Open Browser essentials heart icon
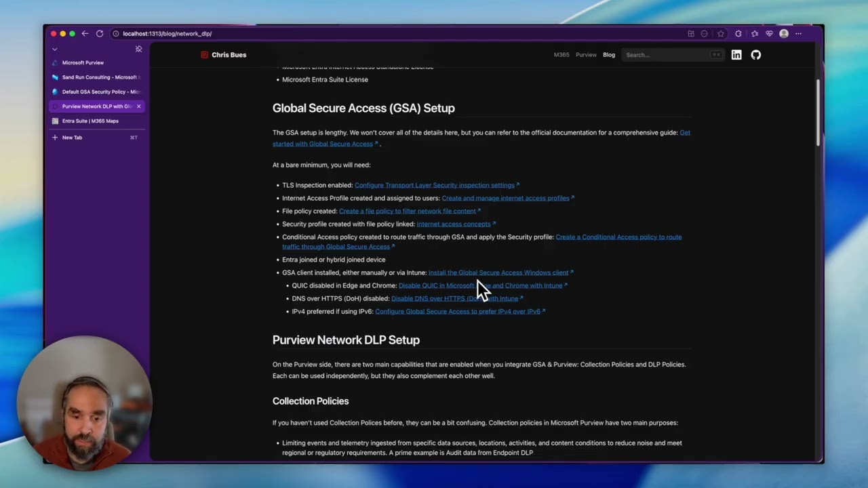The width and height of the screenshot is (868, 488). click(x=769, y=33)
